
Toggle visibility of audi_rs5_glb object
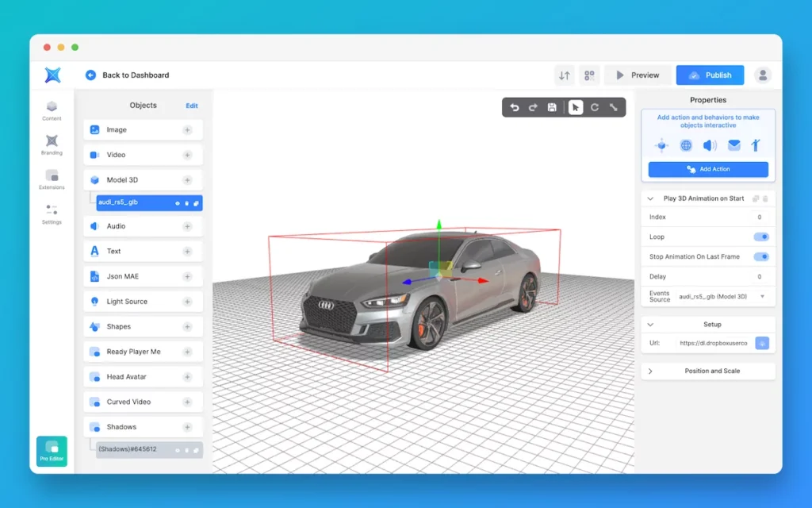[177, 203]
